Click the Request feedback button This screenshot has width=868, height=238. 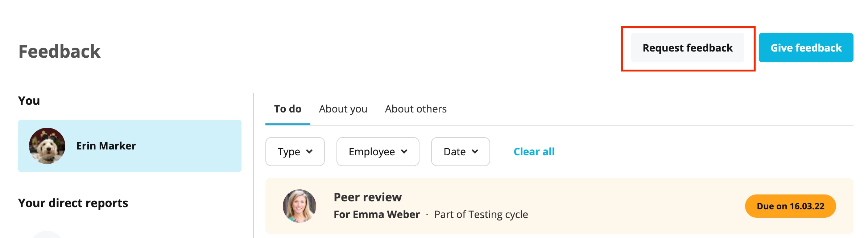pyautogui.click(x=687, y=48)
